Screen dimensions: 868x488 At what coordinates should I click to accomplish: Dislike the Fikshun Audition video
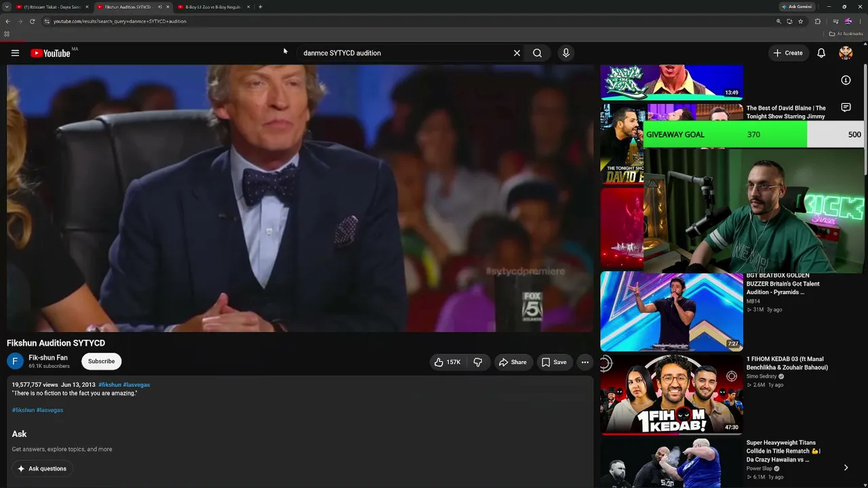coord(478,363)
